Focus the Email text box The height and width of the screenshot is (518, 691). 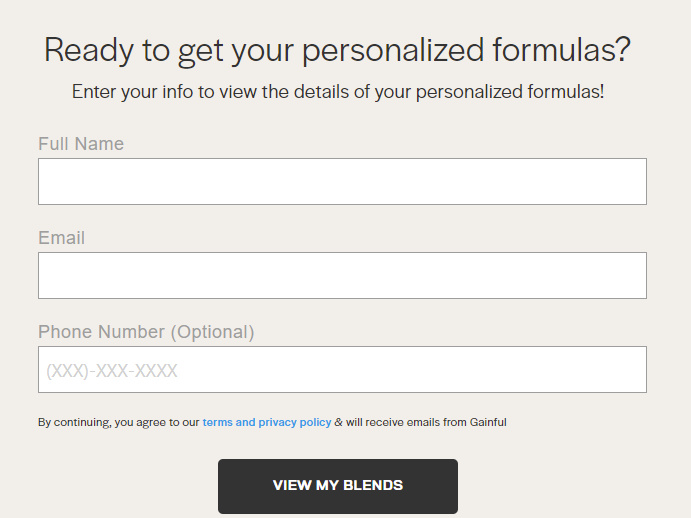click(x=342, y=275)
